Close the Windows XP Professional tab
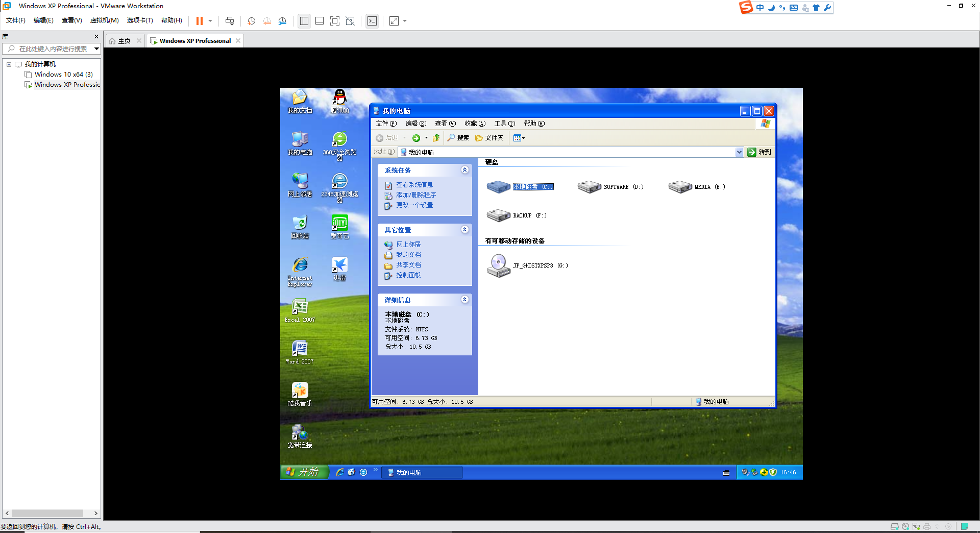The image size is (980, 533). pyautogui.click(x=238, y=41)
